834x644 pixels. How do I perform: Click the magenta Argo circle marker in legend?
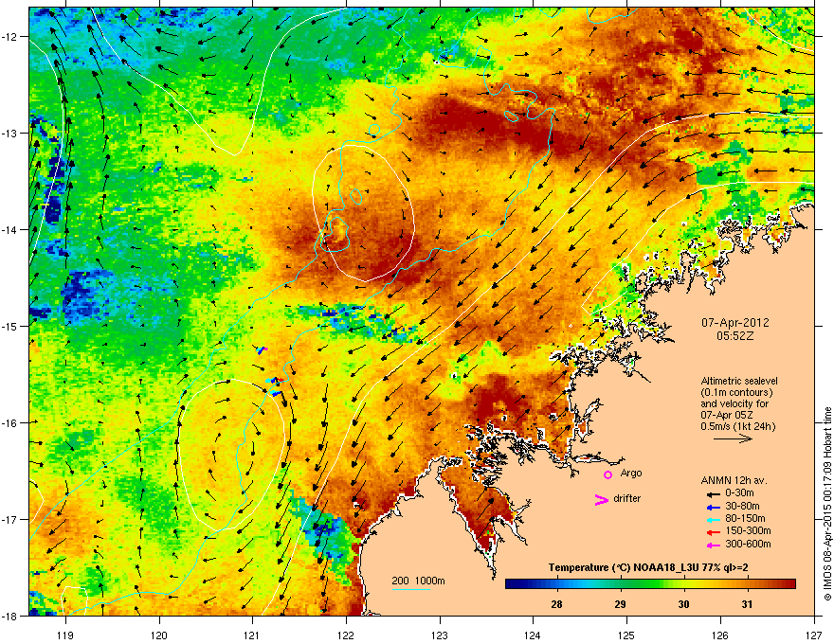[x=607, y=474]
